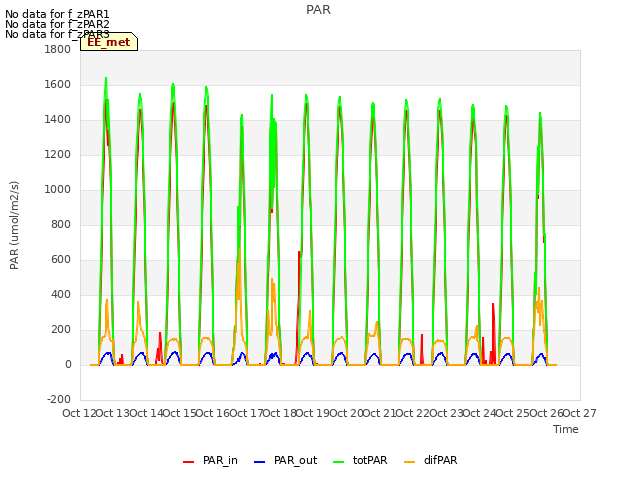The image size is (640, 480).
Task: Click the Oct 24 x-axis tick label
Action: [x=480, y=413]
